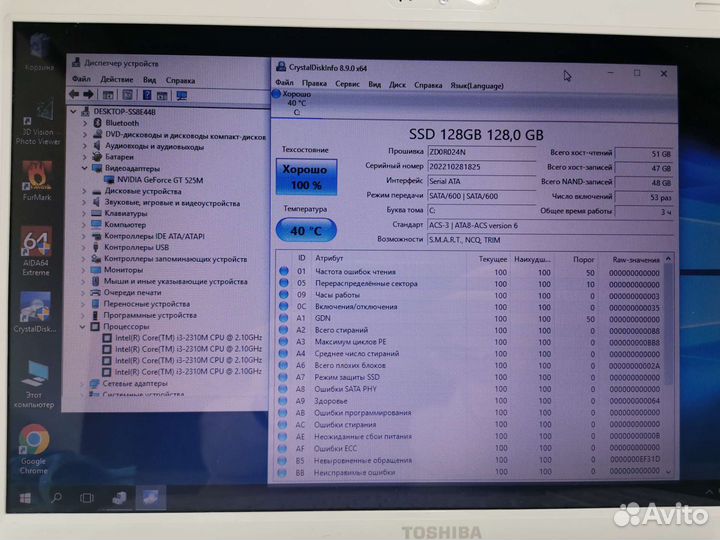This screenshot has width=720, height=540.
Task: Select Сетевые адаптеры in device tree
Action: (135, 383)
